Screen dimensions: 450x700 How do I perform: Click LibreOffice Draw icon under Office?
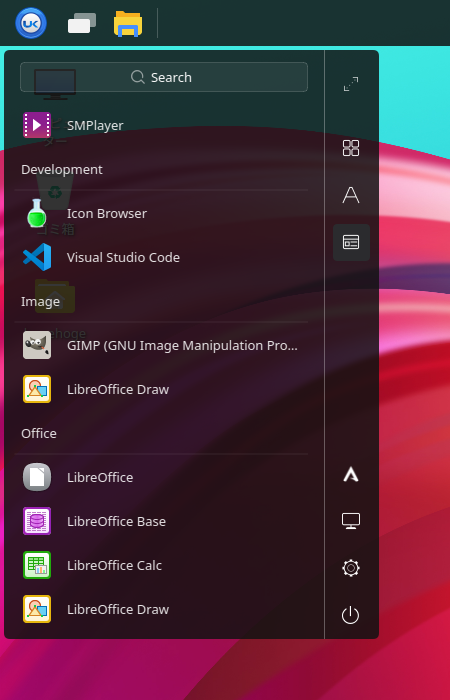tap(37, 609)
